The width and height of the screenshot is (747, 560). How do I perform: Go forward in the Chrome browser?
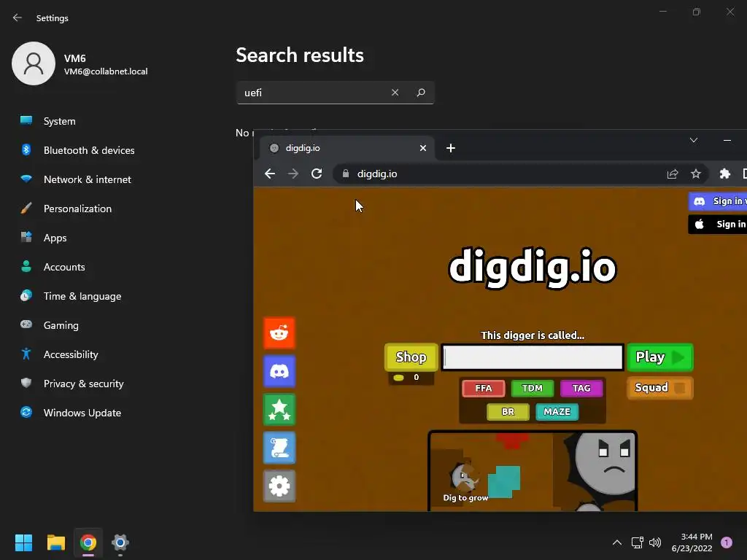point(293,174)
